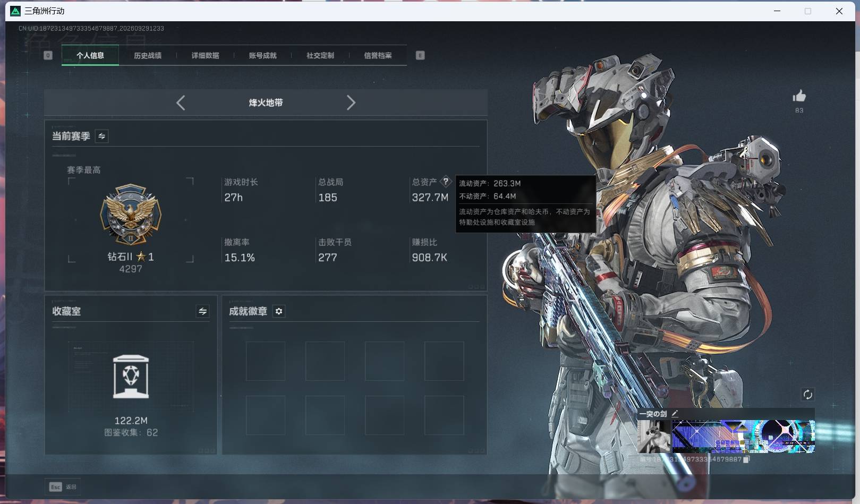Toggle season view next to 当前赛季

(101, 136)
